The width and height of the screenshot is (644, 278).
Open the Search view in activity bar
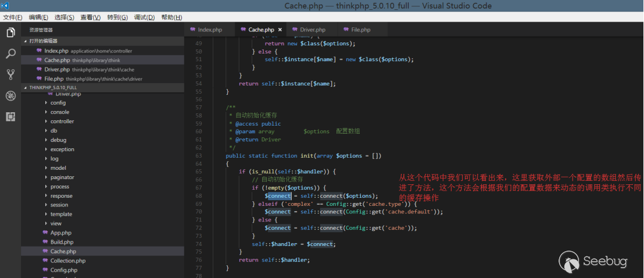click(10, 54)
